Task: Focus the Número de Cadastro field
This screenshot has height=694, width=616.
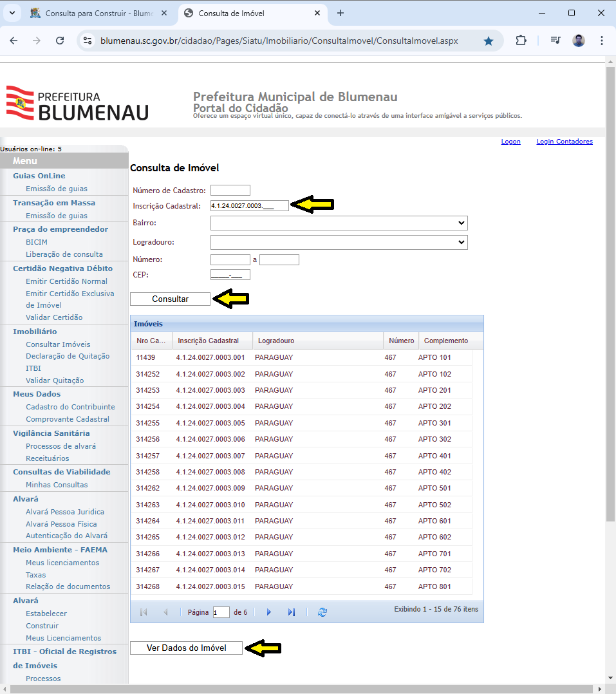Action: click(230, 190)
